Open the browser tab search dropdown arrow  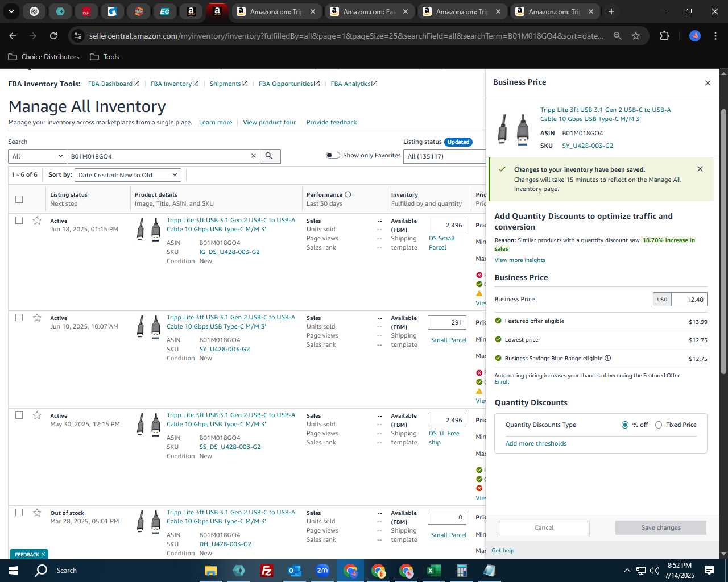[x=11, y=11]
